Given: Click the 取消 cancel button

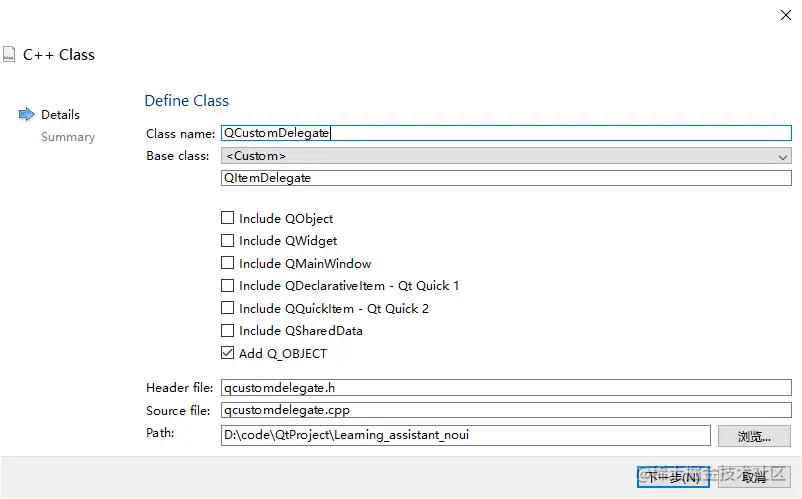Looking at the screenshot, I should tap(754, 477).
